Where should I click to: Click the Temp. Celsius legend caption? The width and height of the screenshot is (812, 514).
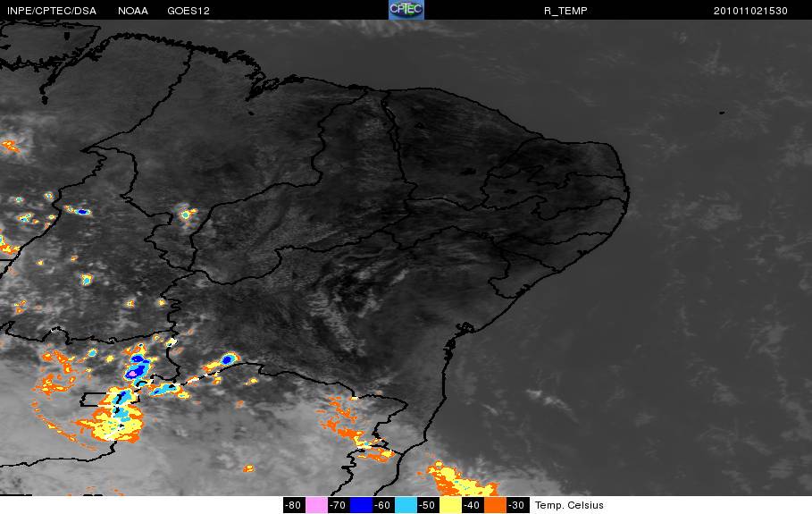click(569, 505)
